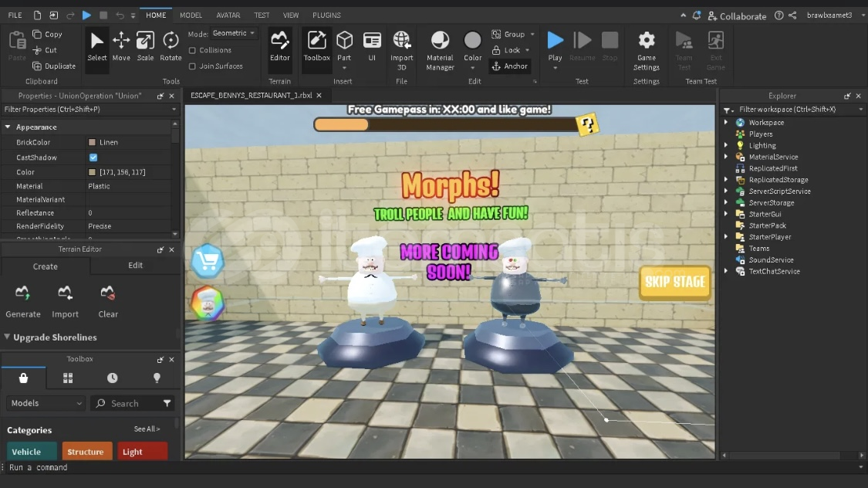
Task: Click the BrickColor Linen swatch
Action: tap(93, 143)
